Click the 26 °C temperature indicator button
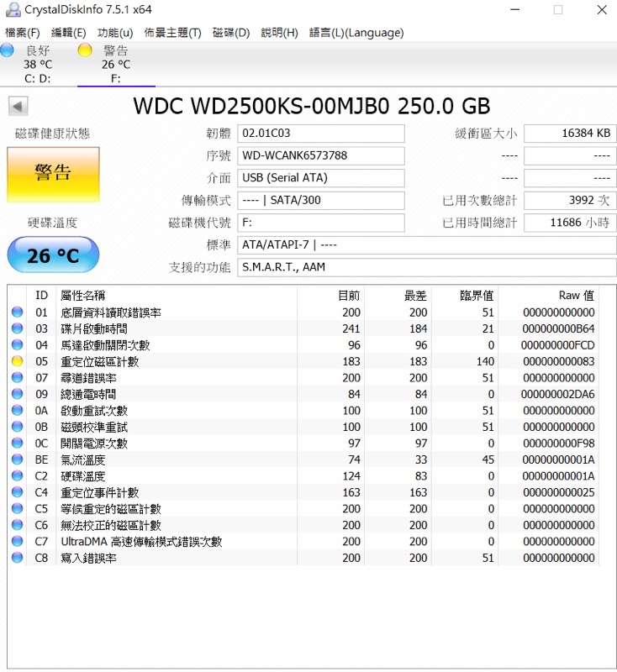 point(53,255)
